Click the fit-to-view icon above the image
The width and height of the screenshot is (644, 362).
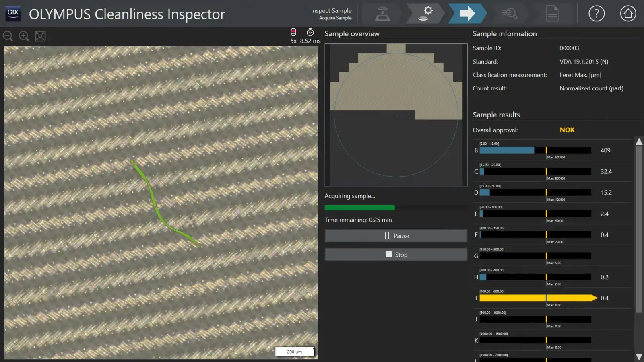40,36
